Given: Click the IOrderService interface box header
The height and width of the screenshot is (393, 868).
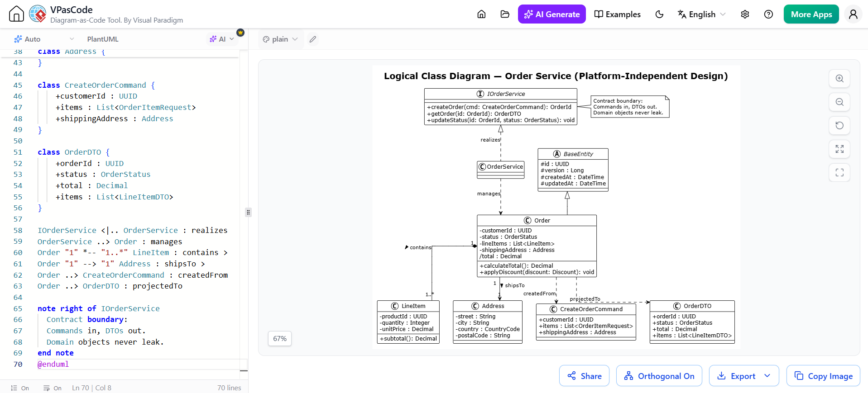Looking at the screenshot, I should (501, 94).
